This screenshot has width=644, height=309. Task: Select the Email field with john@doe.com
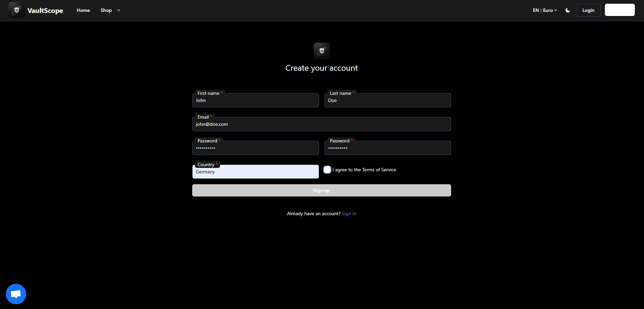(x=321, y=124)
